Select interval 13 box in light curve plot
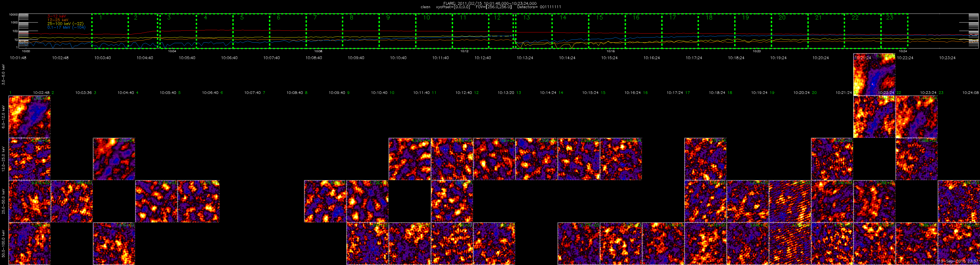The height and width of the screenshot is (265, 980). [x=533, y=31]
